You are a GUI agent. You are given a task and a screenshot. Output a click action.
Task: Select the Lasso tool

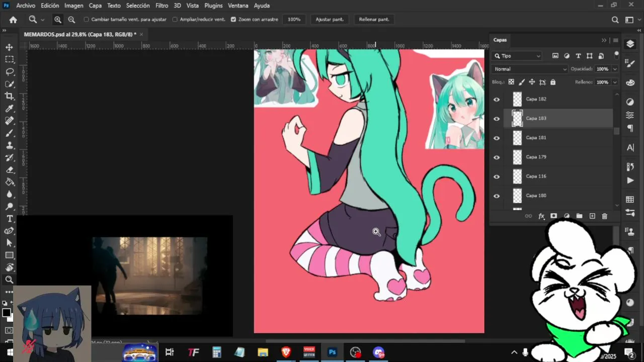coord(10,71)
